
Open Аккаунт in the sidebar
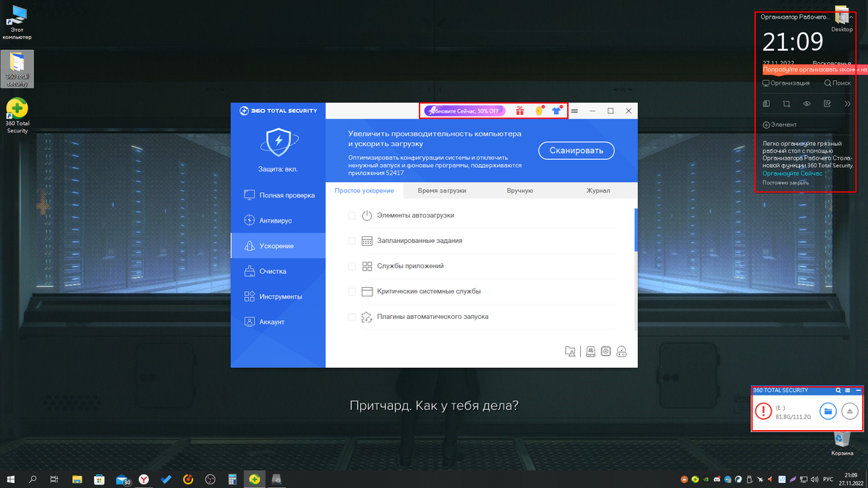click(x=278, y=322)
